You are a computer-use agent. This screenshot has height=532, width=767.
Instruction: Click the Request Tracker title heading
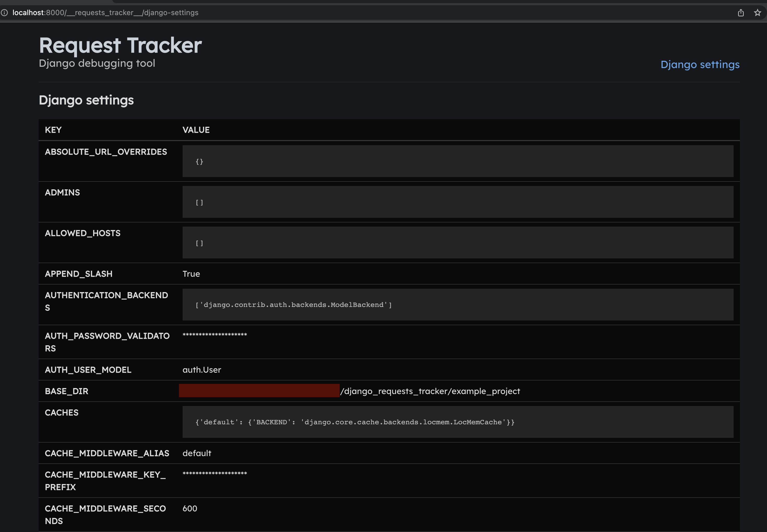[120, 45]
